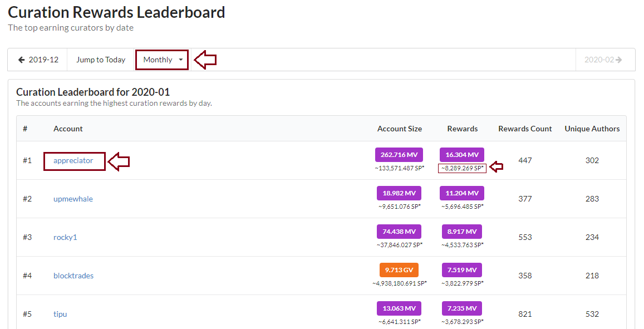Click the orange 9.713 GV badge
644x329 pixels.
(399, 270)
